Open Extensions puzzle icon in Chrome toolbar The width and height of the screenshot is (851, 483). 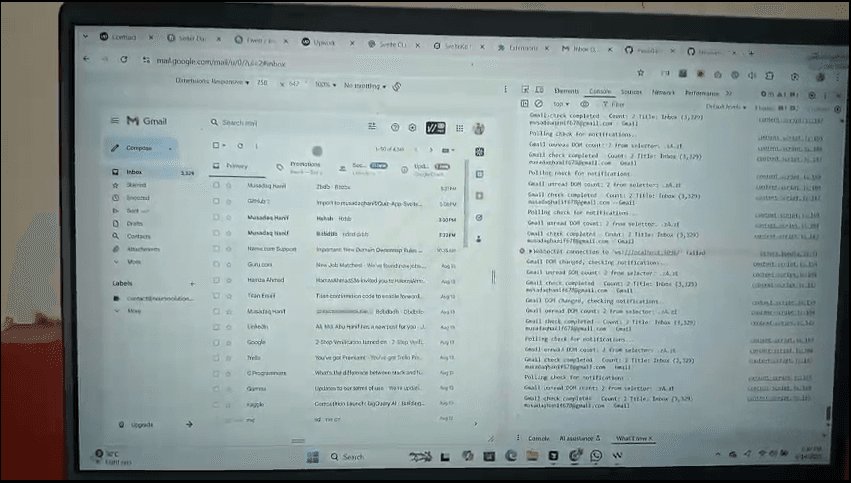(x=769, y=75)
